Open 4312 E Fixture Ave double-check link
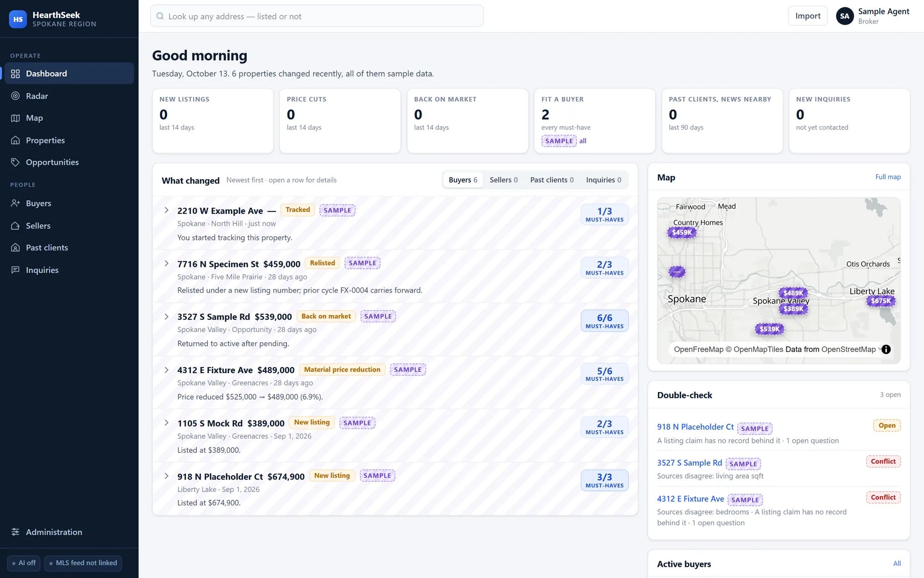Screen dimensions: 924x578 coord(690,499)
